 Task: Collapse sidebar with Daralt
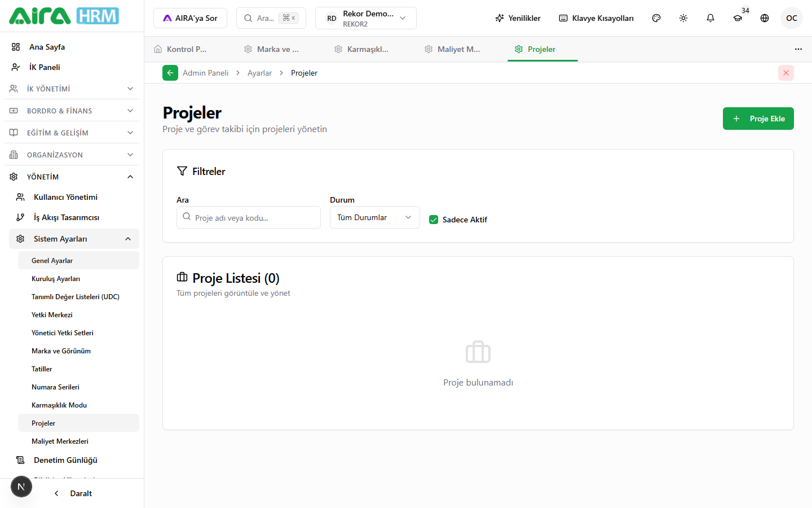click(72, 493)
